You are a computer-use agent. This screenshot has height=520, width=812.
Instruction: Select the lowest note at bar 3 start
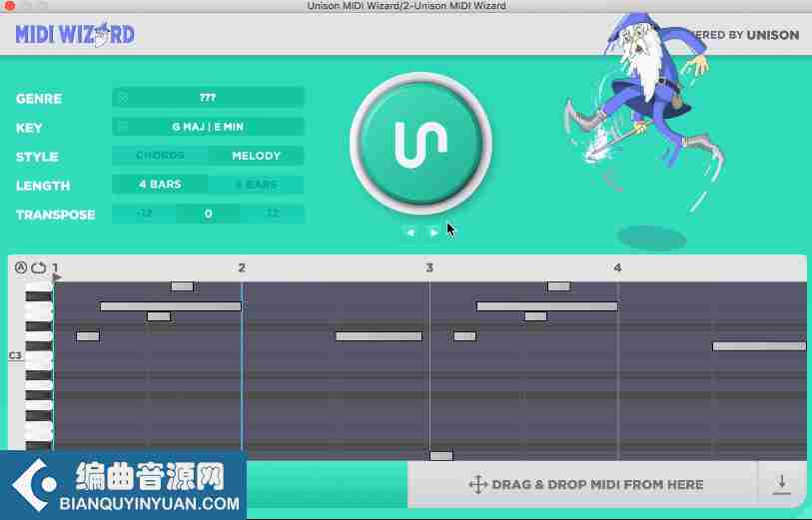[441, 456]
